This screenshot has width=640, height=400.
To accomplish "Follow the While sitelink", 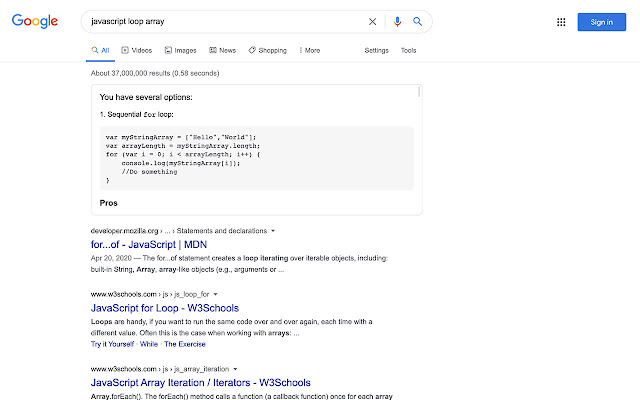I will point(149,344).
